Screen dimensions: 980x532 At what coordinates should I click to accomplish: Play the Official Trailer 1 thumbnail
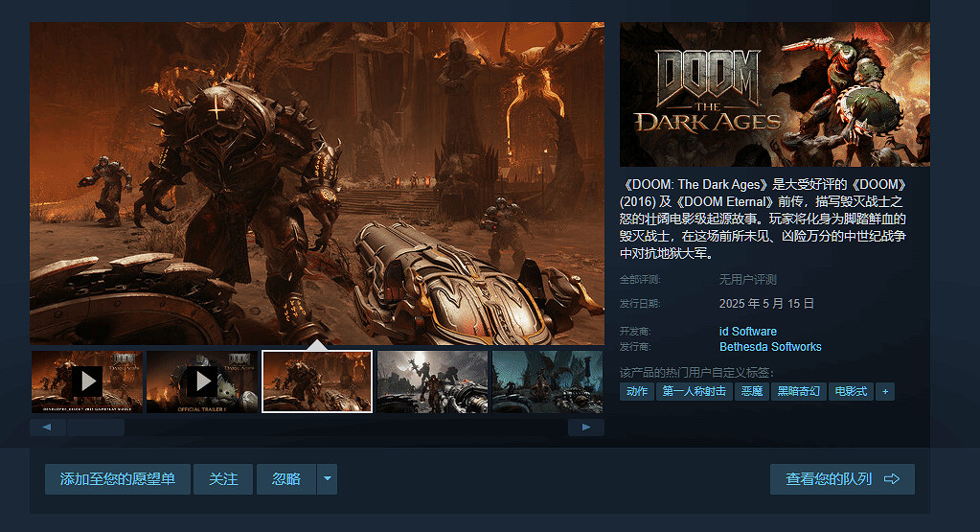tap(202, 382)
